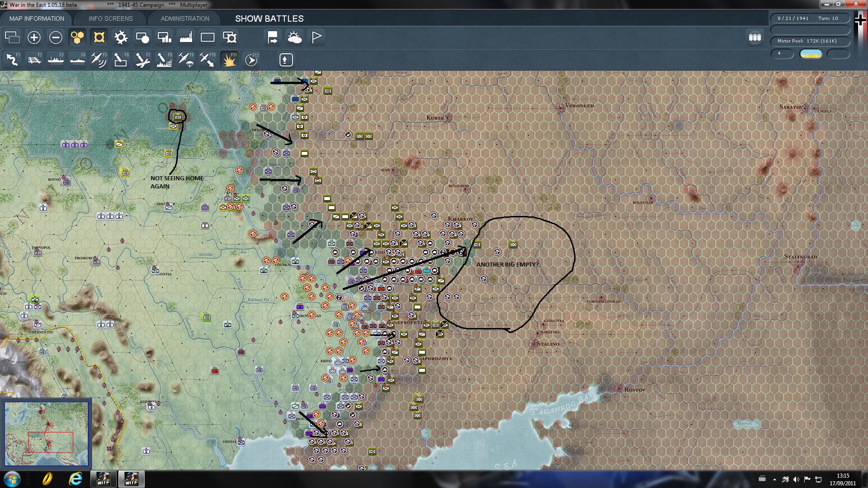The height and width of the screenshot is (488, 868).
Task: Show hidden system tray icons
Action: click(x=774, y=479)
